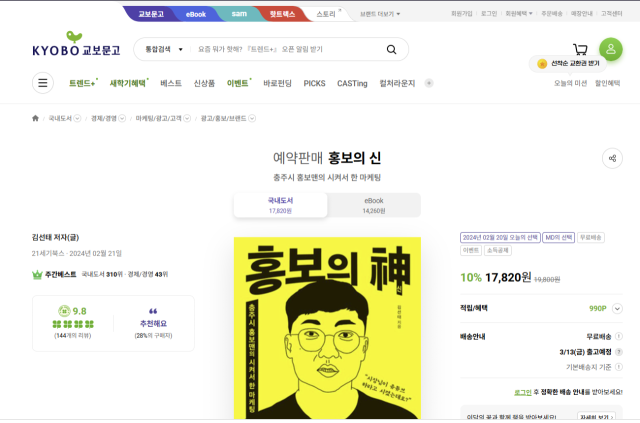Open the 컬처라운지 menu item

click(397, 83)
